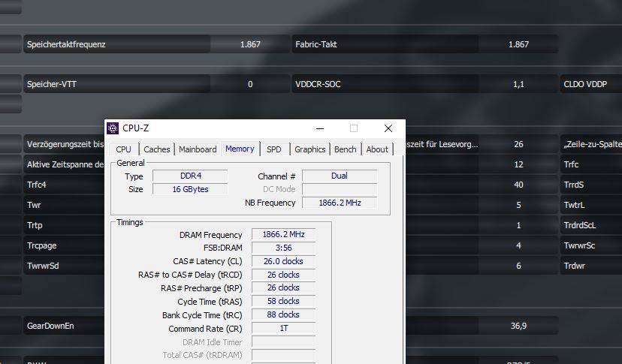Click the VDDCR-SOC label in background
The width and height of the screenshot is (622, 364).
tap(318, 84)
